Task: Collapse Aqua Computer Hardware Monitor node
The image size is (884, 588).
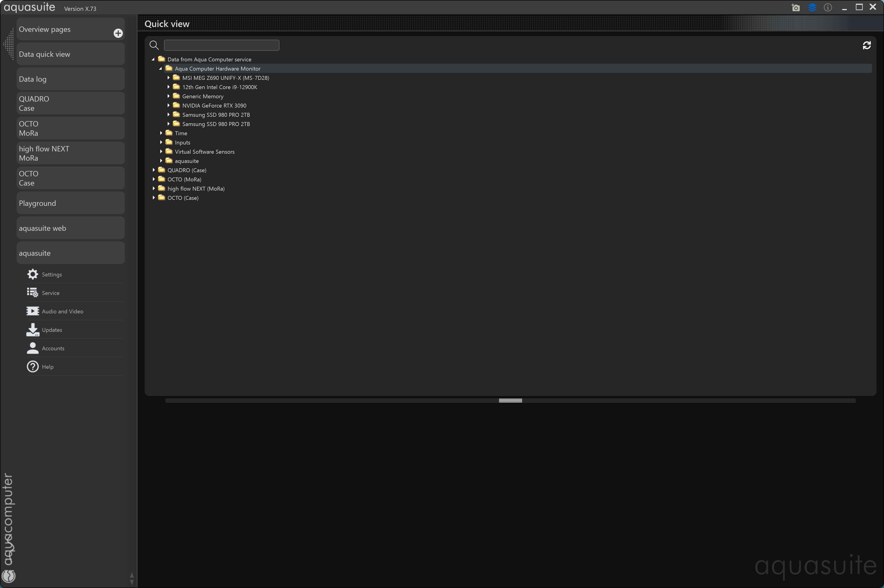Action: [160, 69]
